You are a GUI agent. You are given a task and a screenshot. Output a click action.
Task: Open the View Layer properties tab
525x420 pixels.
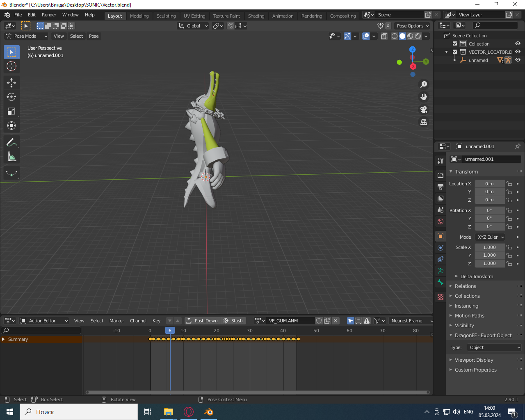tap(441, 199)
